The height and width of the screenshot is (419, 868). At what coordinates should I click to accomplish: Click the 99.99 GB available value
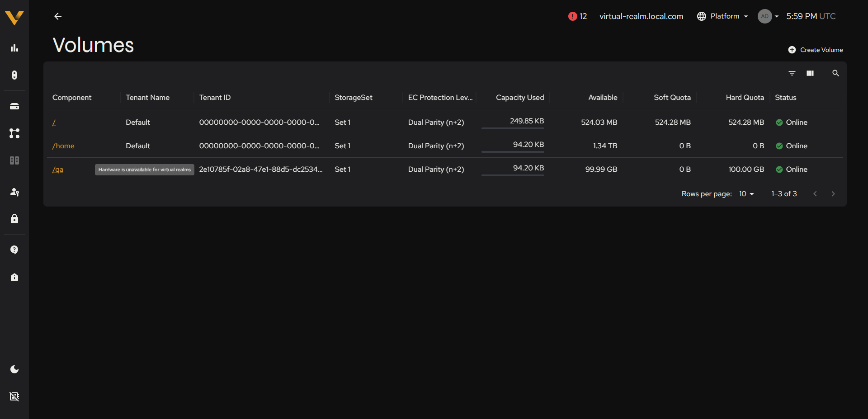click(601, 169)
